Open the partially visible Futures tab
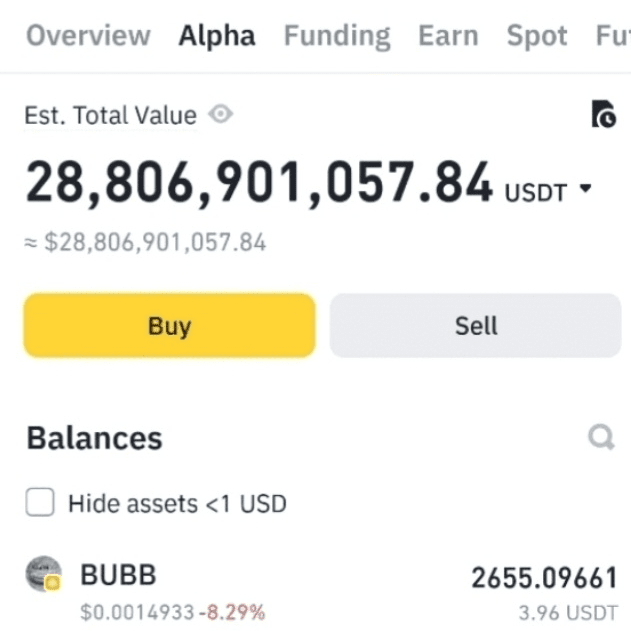The image size is (631, 631). click(x=613, y=36)
